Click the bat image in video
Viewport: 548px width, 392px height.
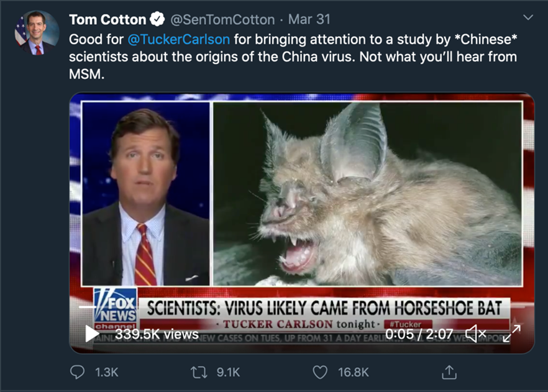click(367, 193)
